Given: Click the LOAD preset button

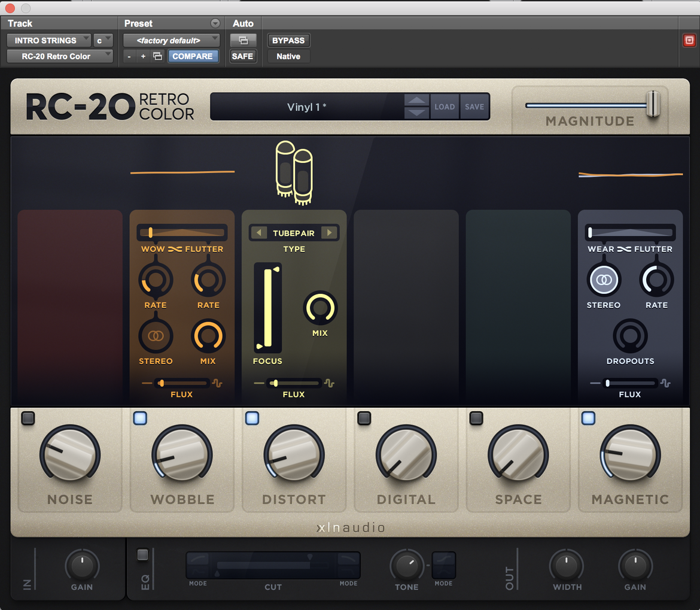Looking at the screenshot, I should tap(445, 107).
